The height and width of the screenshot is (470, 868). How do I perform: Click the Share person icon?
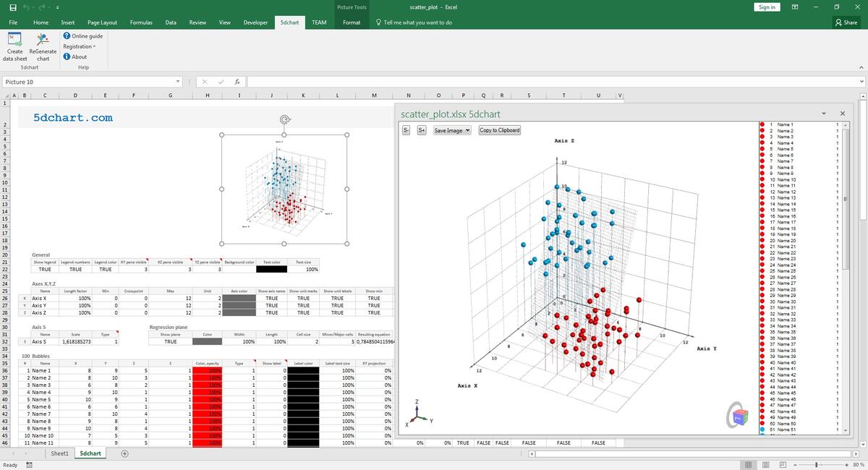pos(839,22)
